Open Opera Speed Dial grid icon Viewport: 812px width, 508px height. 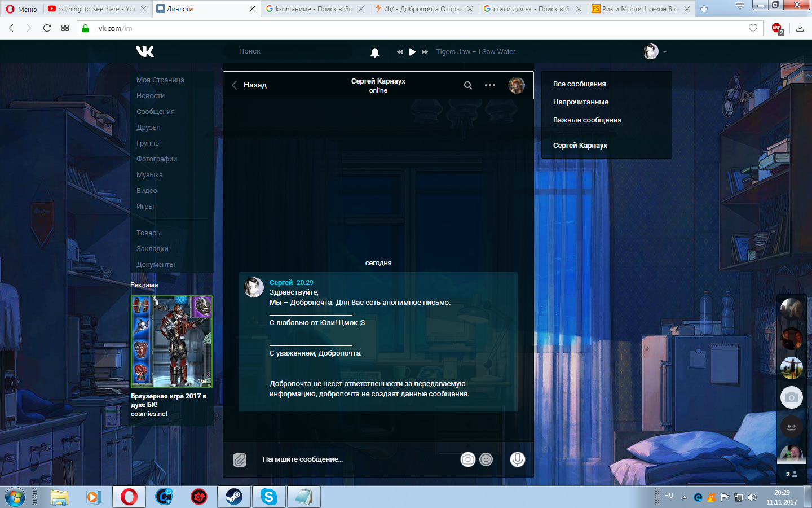coord(65,28)
